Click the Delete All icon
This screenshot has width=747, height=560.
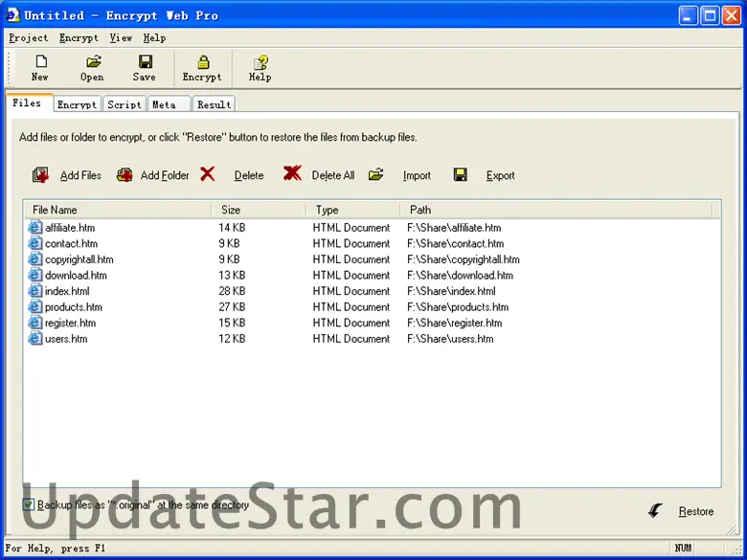292,173
